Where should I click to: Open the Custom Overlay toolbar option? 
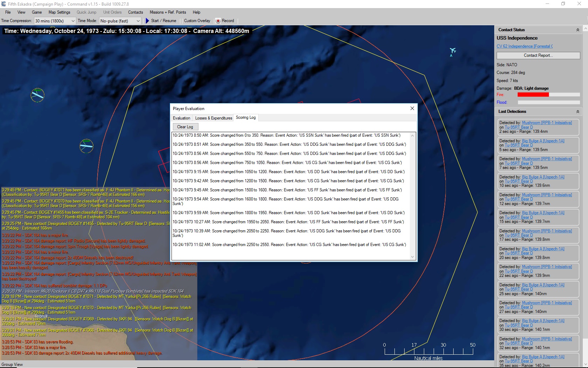click(197, 21)
